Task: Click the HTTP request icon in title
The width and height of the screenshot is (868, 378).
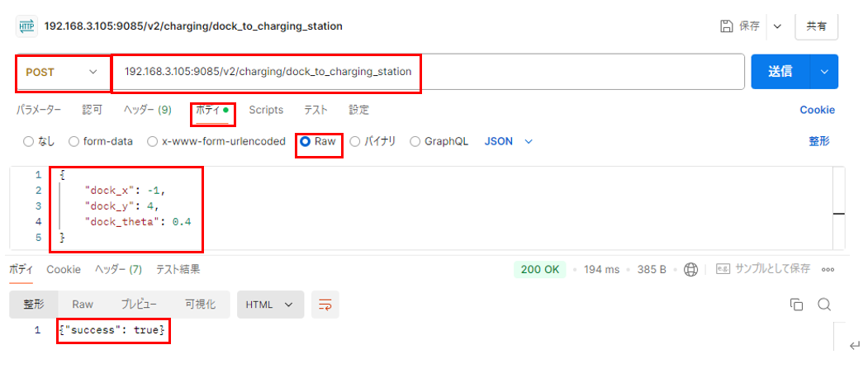Action: tap(26, 26)
